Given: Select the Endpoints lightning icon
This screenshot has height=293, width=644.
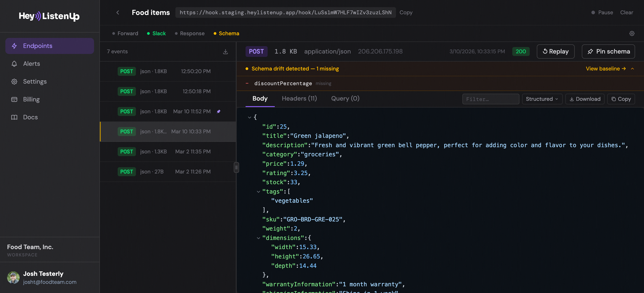Looking at the screenshot, I should pyautogui.click(x=14, y=46).
